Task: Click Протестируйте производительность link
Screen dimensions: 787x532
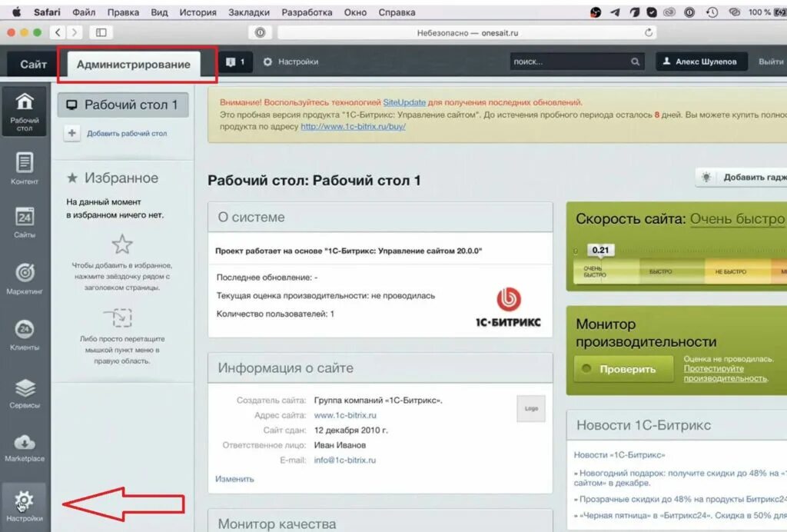Action: pyautogui.click(x=725, y=374)
